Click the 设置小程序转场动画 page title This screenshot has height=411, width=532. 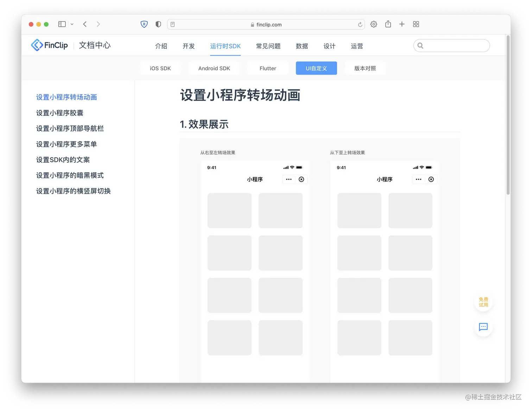[x=240, y=95]
